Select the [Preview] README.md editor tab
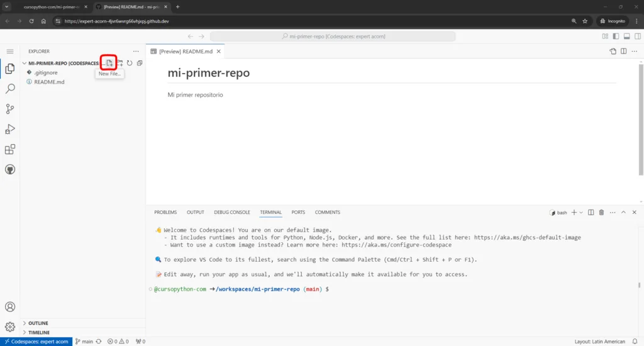The width and height of the screenshot is (644, 346). click(186, 52)
